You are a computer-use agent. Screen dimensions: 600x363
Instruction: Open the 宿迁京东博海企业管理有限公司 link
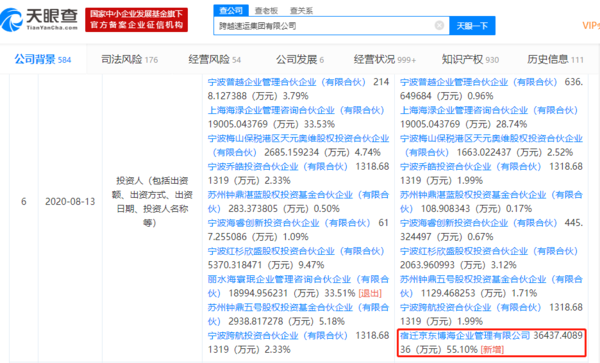[465, 336]
